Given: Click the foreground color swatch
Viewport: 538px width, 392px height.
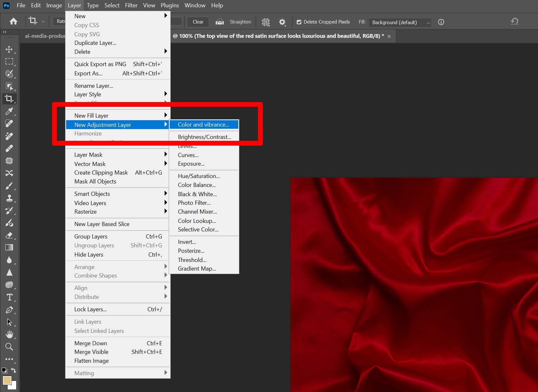Looking at the screenshot, I should coord(7,380).
